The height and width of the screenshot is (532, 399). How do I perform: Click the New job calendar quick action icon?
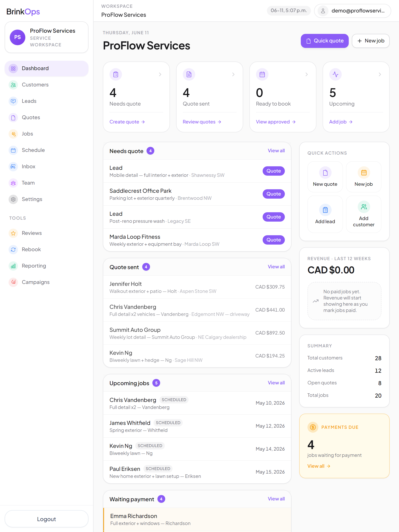364,173
